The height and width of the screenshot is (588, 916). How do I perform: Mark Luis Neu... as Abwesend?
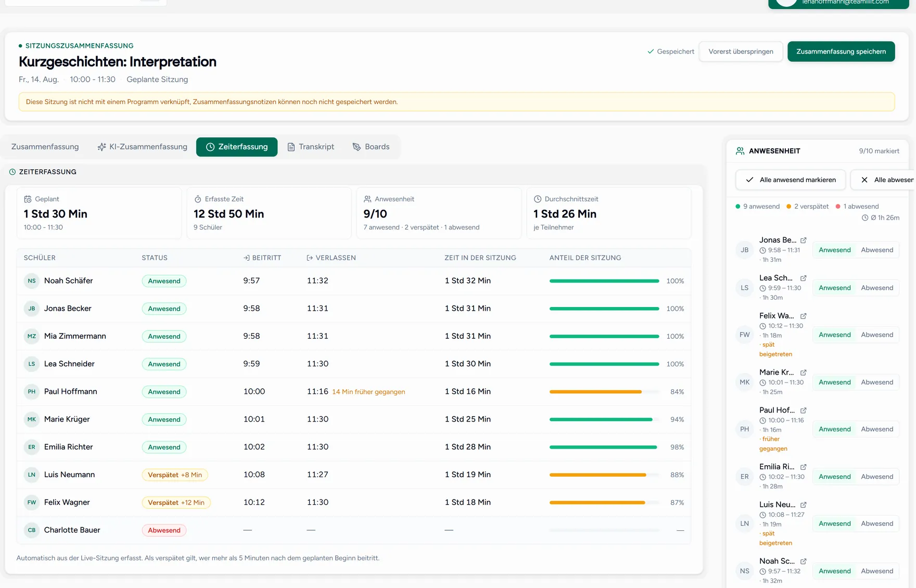877,523
